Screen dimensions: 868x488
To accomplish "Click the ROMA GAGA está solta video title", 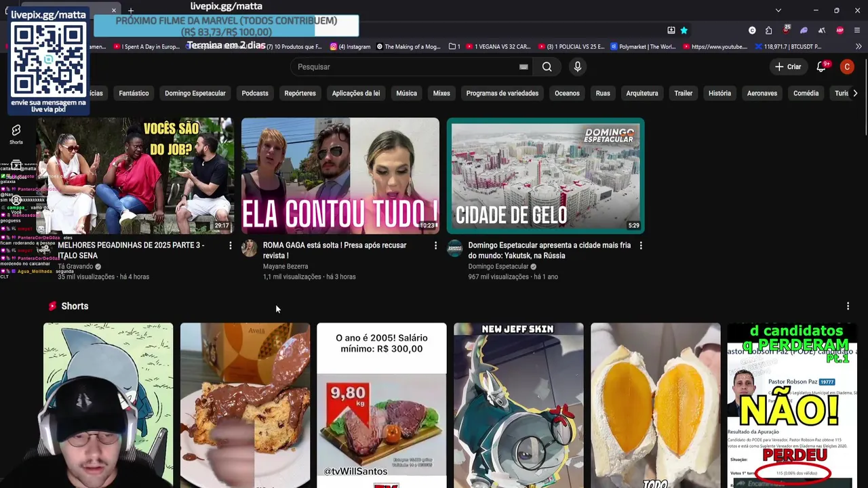I will [335, 250].
